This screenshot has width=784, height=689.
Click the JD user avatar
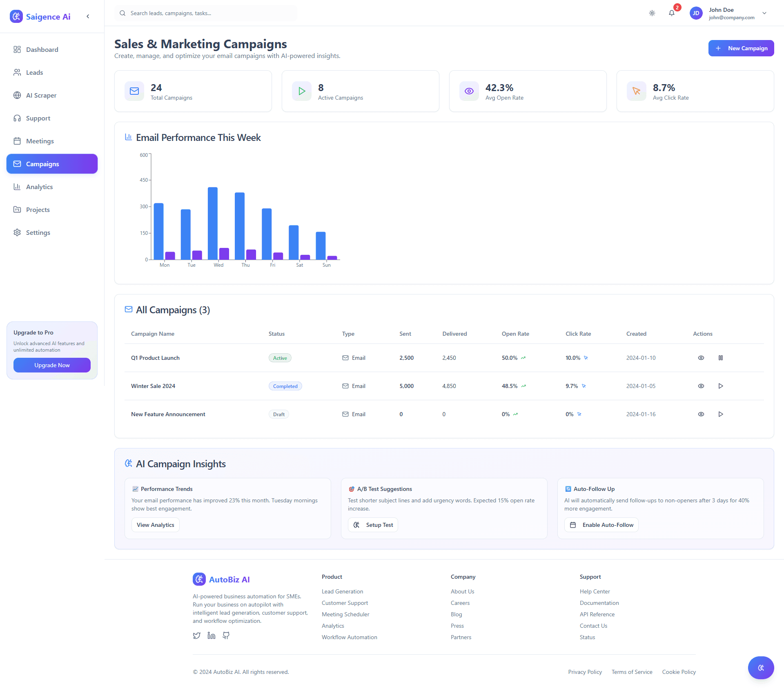click(696, 13)
